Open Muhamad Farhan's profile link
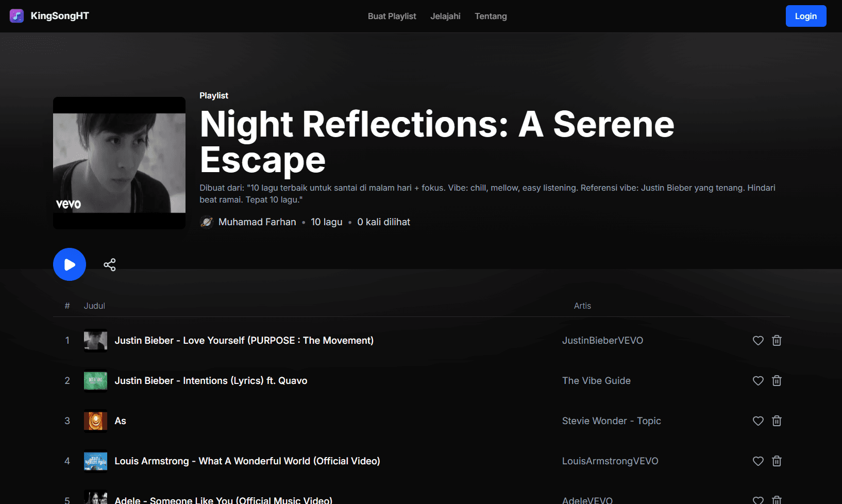Viewport: 842px width, 504px height. pyautogui.click(x=257, y=222)
